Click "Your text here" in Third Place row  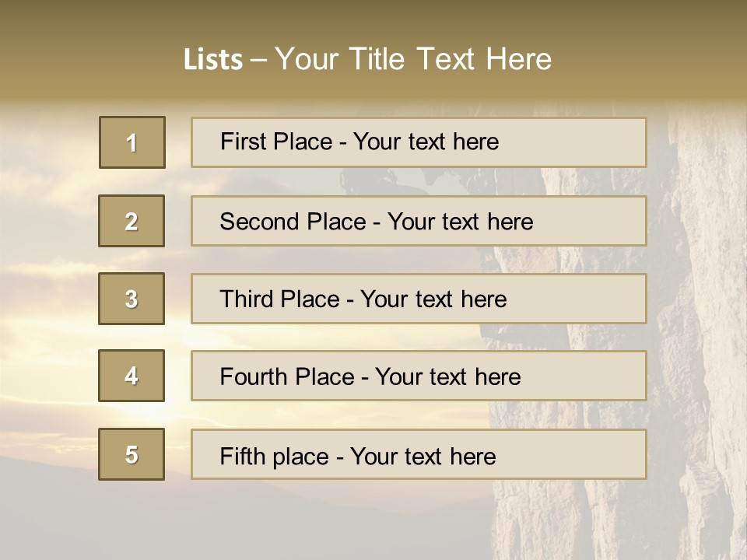point(433,299)
